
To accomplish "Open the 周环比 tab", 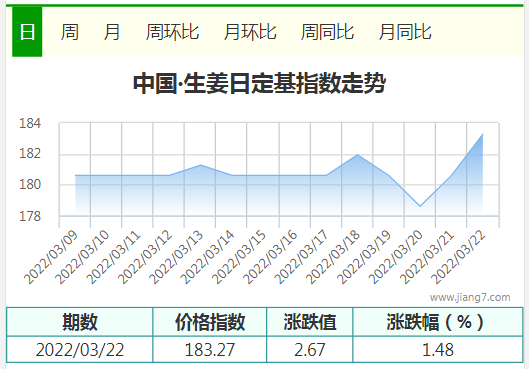I will click(172, 32).
